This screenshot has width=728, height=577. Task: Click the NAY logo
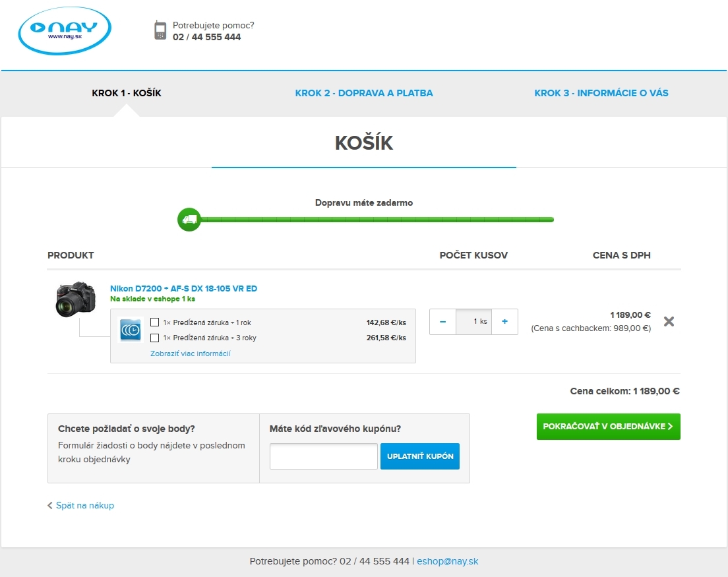[x=65, y=30]
